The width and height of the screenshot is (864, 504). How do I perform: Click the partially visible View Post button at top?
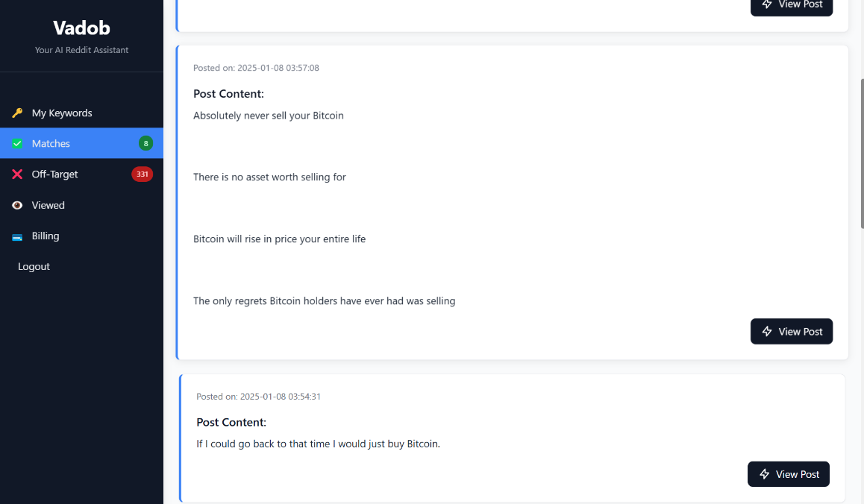coord(792,7)
